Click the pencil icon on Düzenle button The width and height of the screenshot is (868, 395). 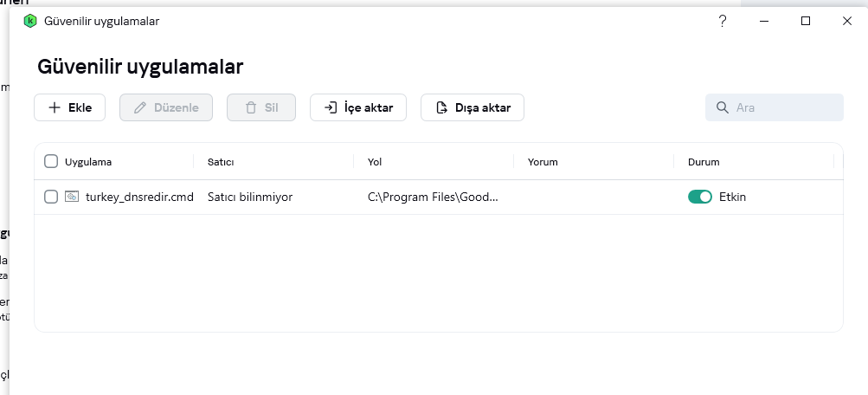[x=139, y=108]
